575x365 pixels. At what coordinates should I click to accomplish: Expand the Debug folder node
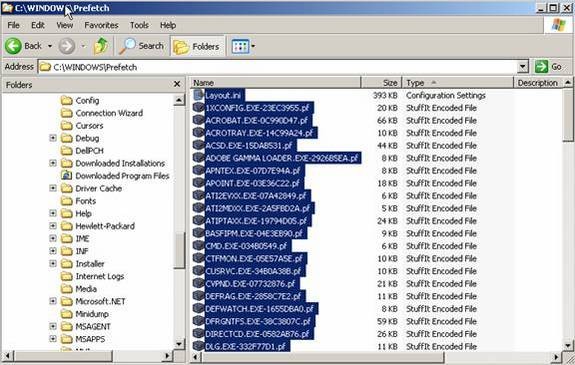point(53,138)
